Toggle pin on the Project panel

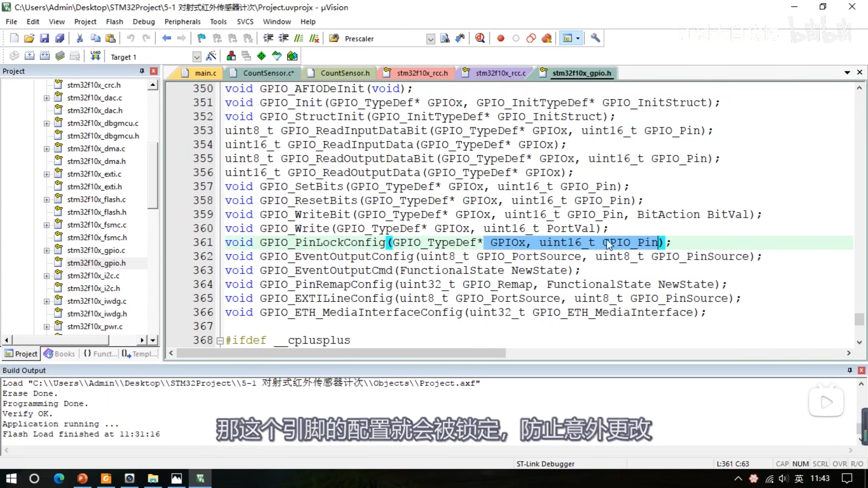tap(142, 71)
